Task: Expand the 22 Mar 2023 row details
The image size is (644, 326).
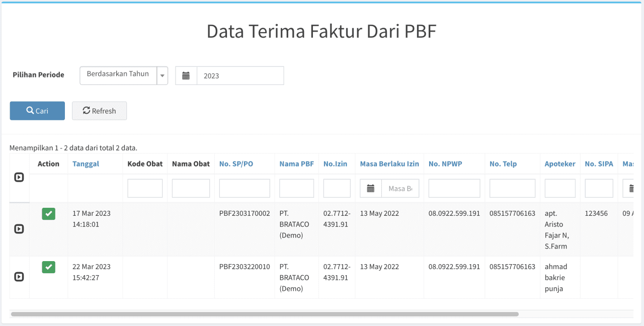Action: pyautogui.click(x=19, y=277)
